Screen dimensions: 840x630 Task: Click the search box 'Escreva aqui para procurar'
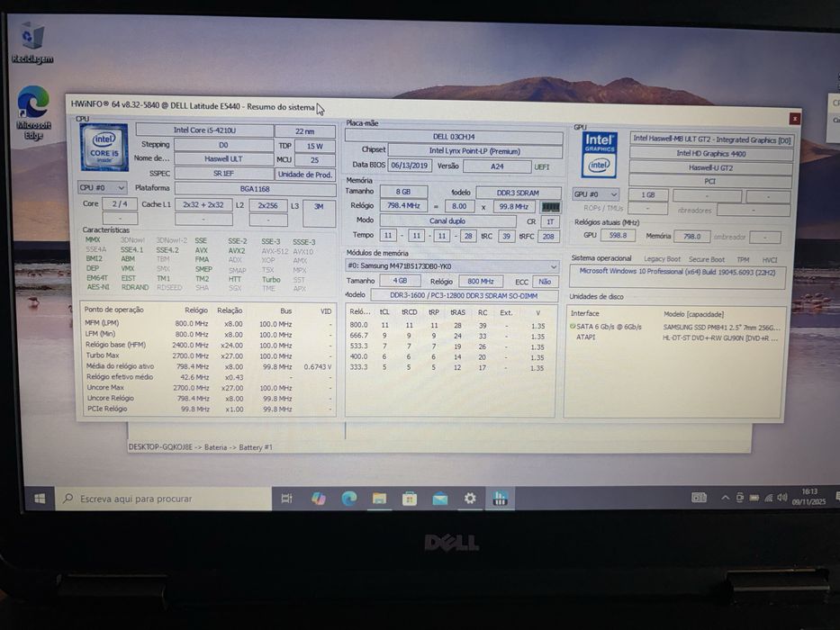tap(163, 499)
